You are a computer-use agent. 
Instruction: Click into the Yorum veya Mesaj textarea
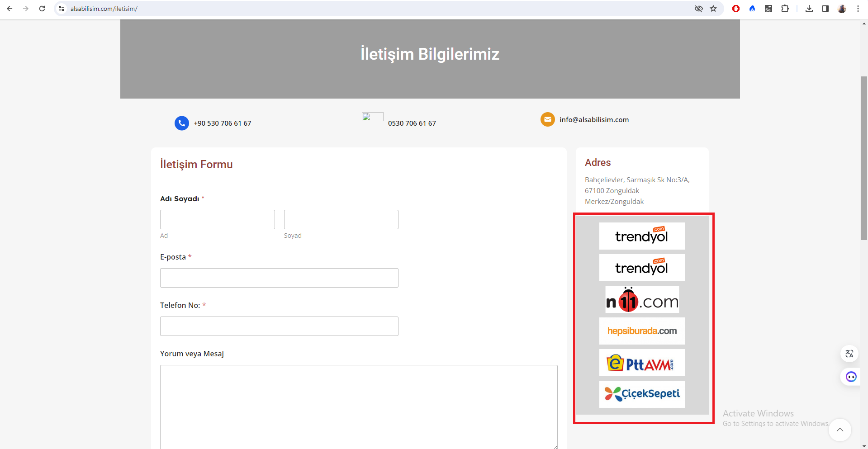coord(359,406)
